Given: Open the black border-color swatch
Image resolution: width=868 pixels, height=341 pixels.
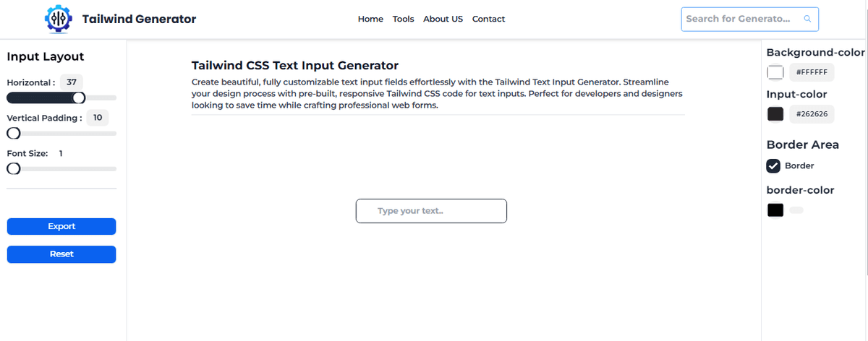Looking at the screenshot, I should (775, 210).
